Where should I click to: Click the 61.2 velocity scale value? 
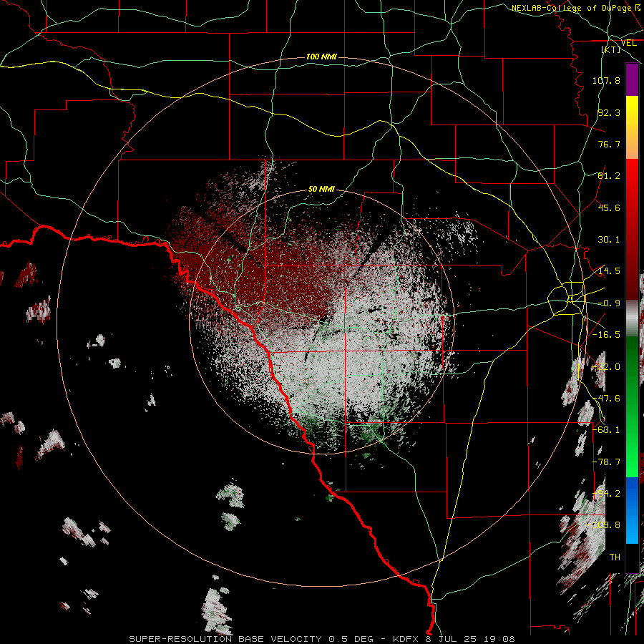point(609,176)
